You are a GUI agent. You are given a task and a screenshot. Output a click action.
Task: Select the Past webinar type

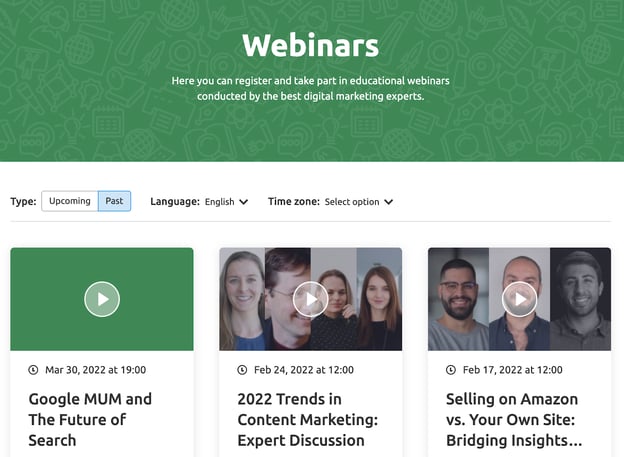pyautogui.click(x=114, y=201)
